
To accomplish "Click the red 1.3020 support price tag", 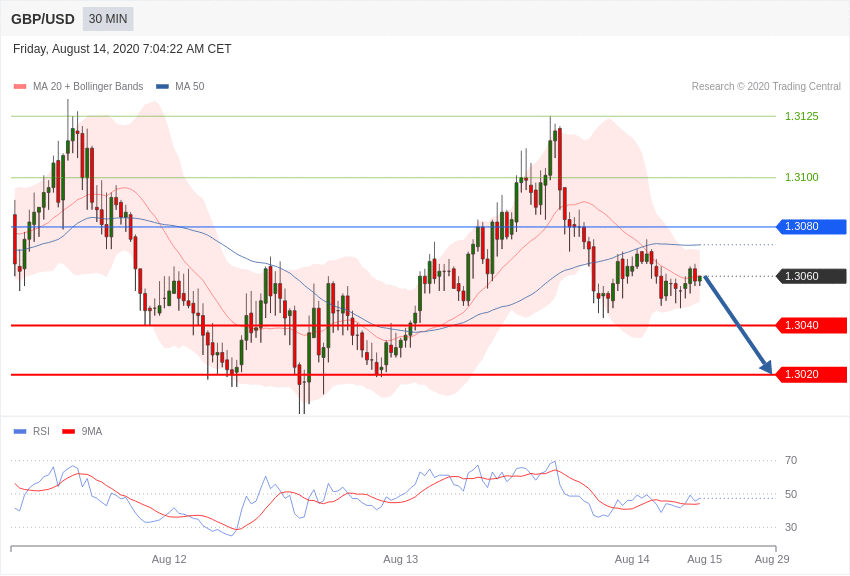I will [812, 374].
